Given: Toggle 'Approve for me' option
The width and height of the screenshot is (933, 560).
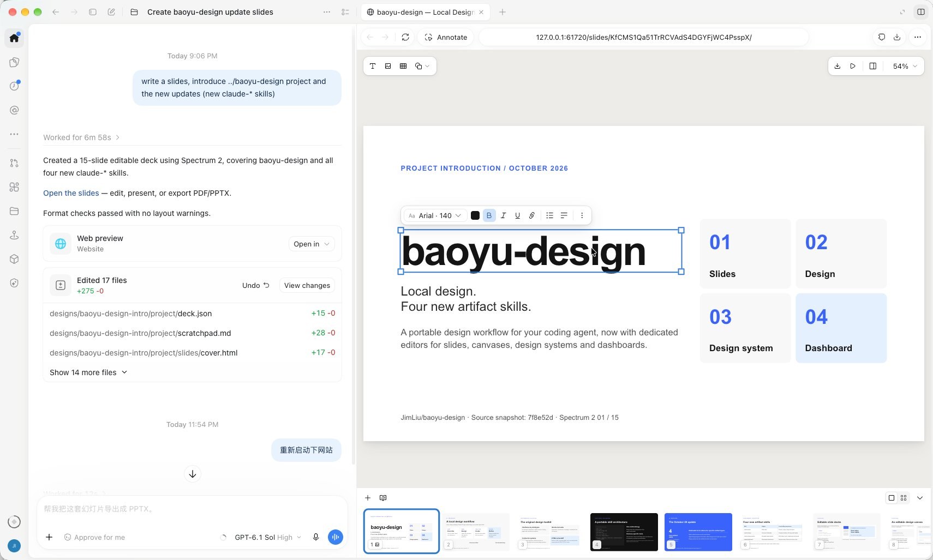Looking at the screenshot, I should click(x=95, y=537).
